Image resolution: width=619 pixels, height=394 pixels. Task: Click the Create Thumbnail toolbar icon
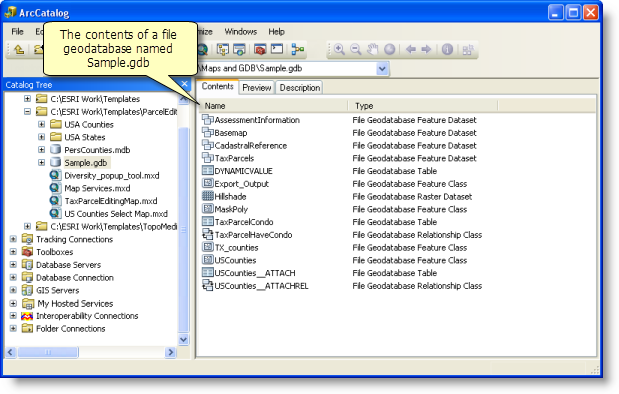click(x=468, y=50)
